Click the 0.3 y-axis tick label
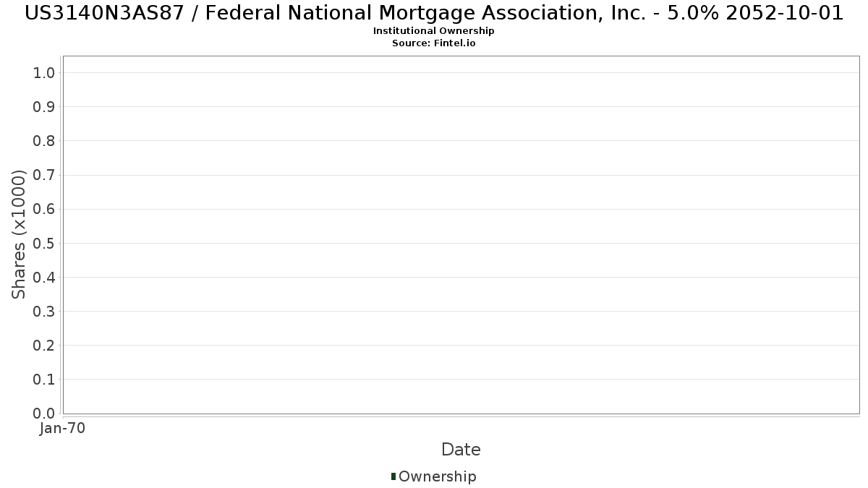Image resolution: width=868 pixels, height=488 pixels. coord(44,312)
